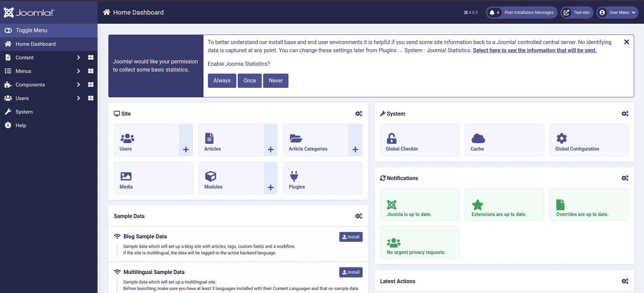Click 'No urgent privacy requests' tile
Viewport: 644px width, 293px height.
pos(420,242)
